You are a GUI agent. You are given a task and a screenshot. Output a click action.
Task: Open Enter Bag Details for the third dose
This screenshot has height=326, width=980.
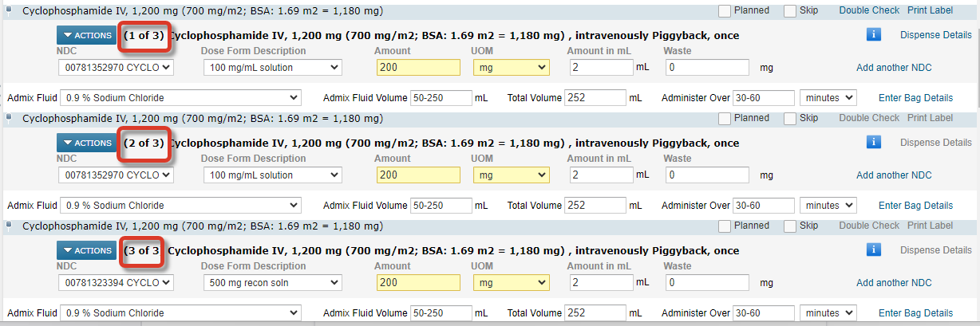pyautogui.click(x=915, y=313)
